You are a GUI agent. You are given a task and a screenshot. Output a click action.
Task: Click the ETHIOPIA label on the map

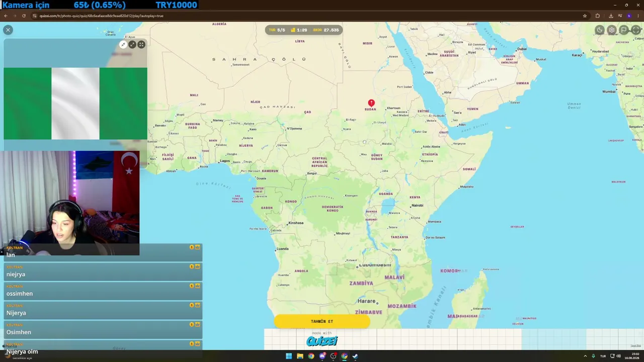pyautogui.click(x=430, y=154)
